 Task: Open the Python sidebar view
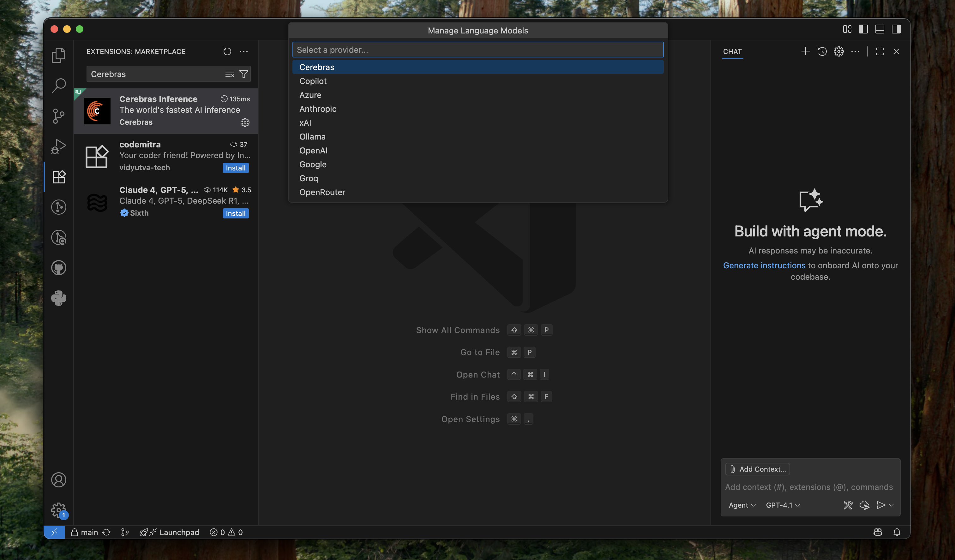click(x=58, y=298)
